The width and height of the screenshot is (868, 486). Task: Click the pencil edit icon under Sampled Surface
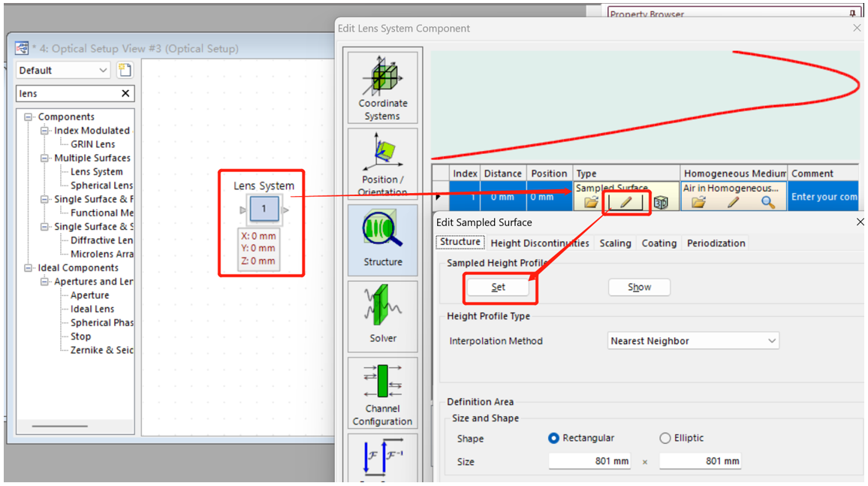[x=625, y=203]
